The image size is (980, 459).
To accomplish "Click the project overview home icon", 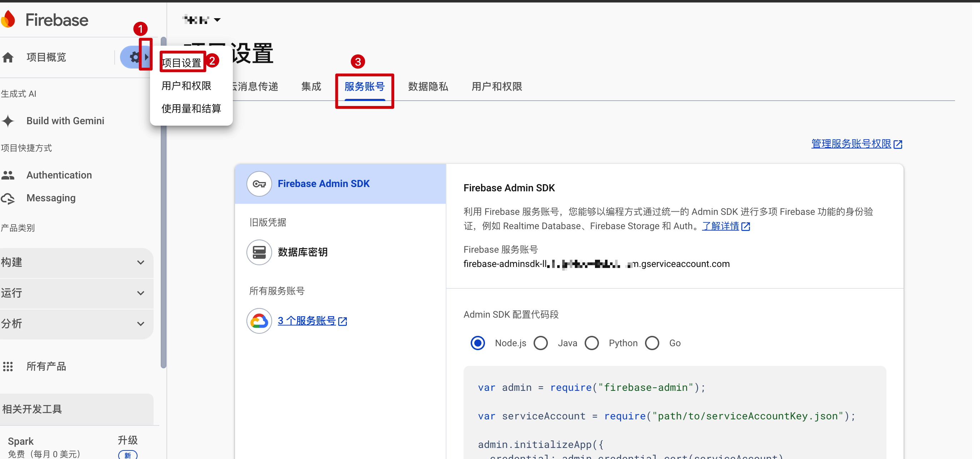I will (8, 57).
